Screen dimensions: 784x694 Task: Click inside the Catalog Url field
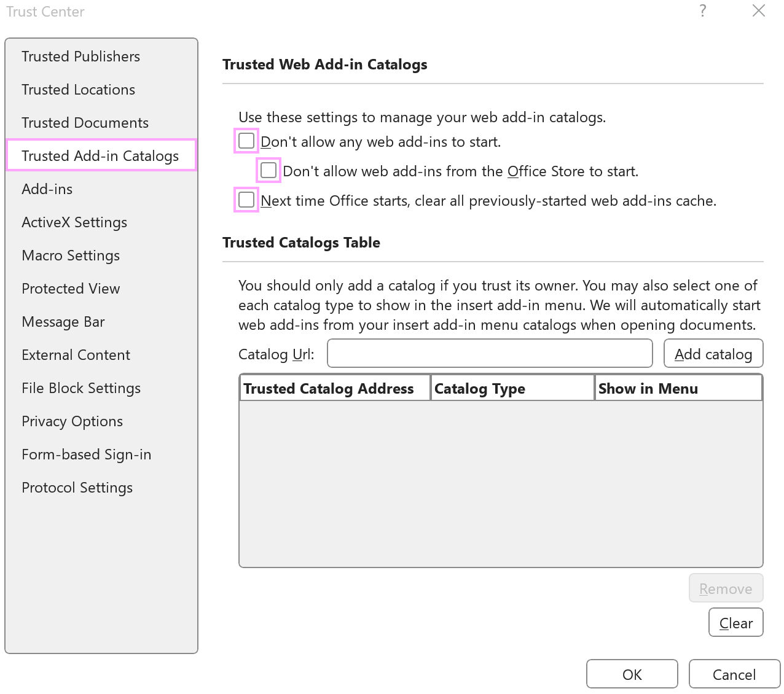490,353
